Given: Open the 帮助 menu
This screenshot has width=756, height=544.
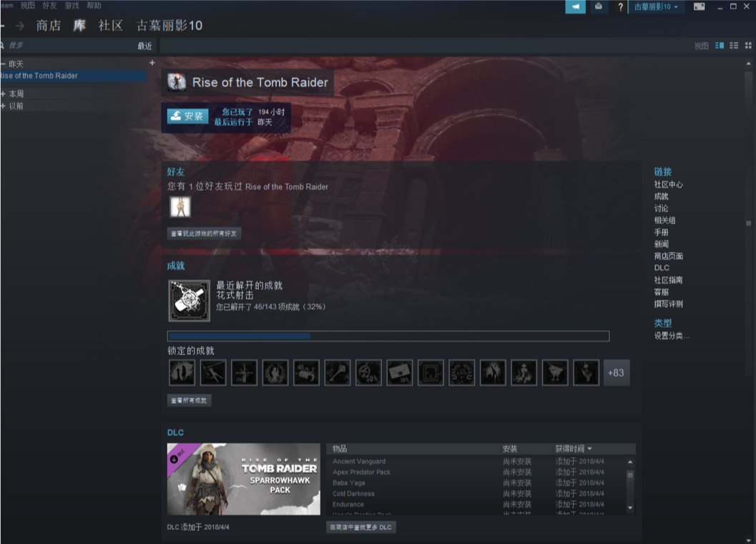Looking at the screenshot, I should (x=94, y=5).
